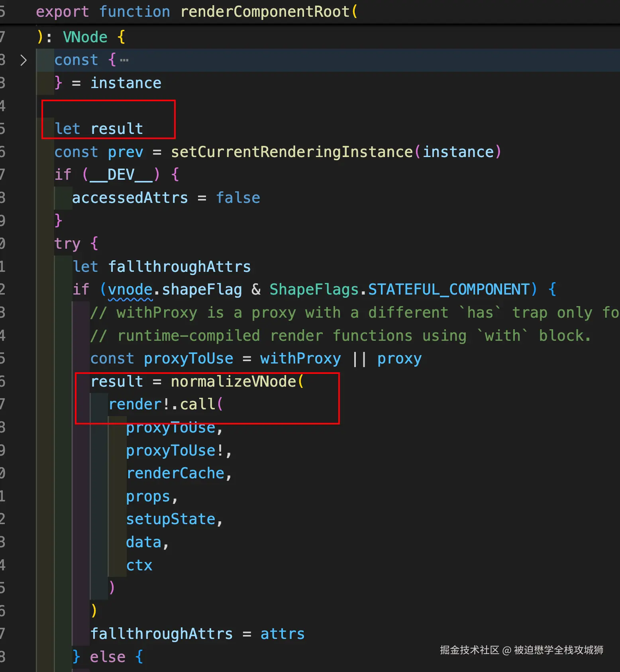The height and width of the screenshot is (672, 620).
Task: Click the 'proxyToUse!,' argument
Action: [179, 451]
